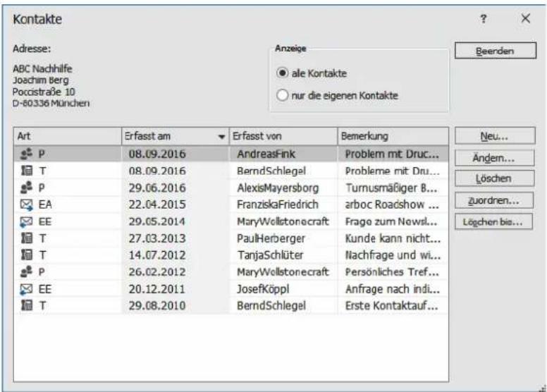This screenshot has height=392, width=547.
Task: Click the name JosefKöppl
Action: [263, 289]
